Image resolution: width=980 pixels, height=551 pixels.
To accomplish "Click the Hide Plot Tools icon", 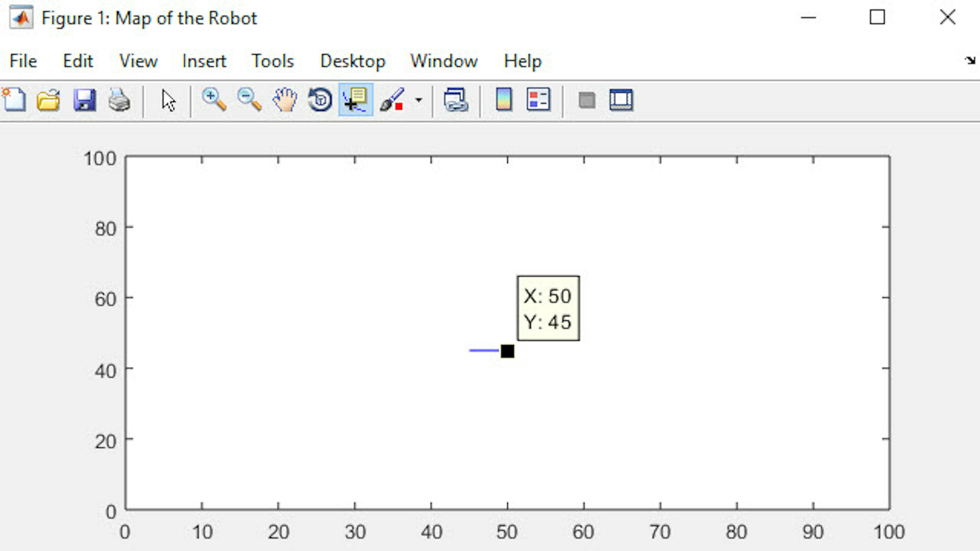I will click(x=587, y=100).
